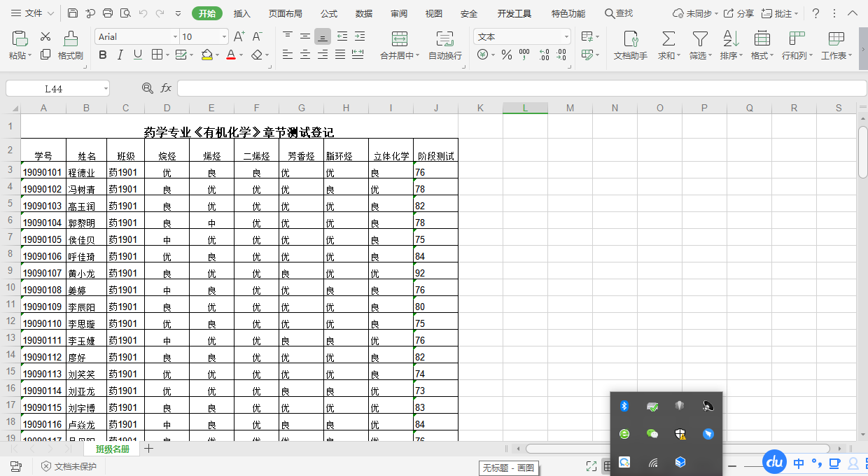Click the Merge and Center icon

coord(400,39)
